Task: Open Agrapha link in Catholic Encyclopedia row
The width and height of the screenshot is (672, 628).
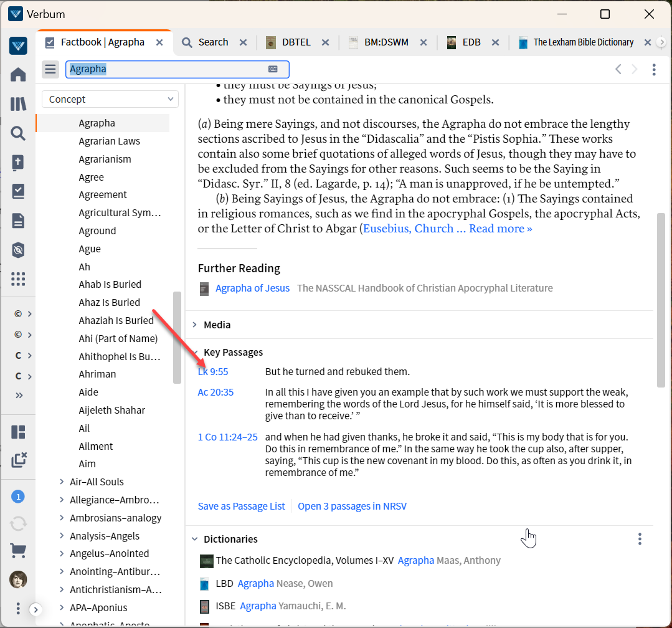Action: click(415, 561)
